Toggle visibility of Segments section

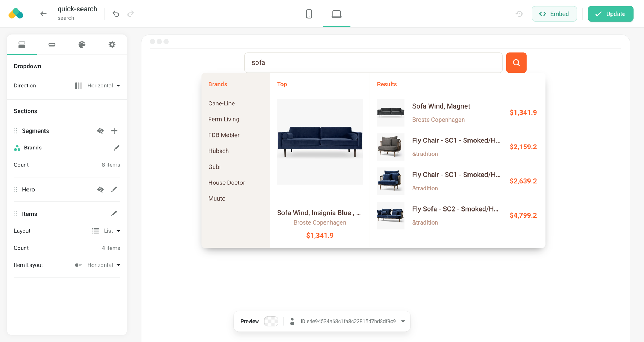pyautogui.click(x=101, y=131)
